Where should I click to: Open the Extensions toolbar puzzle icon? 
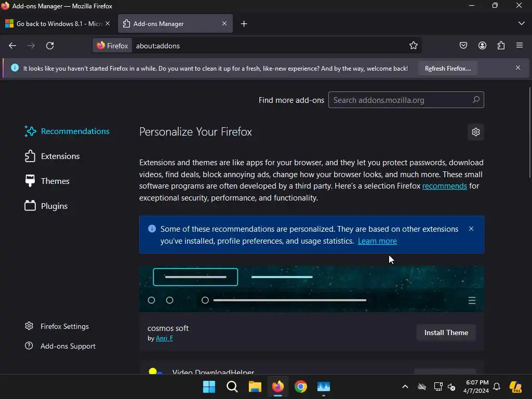501,46
